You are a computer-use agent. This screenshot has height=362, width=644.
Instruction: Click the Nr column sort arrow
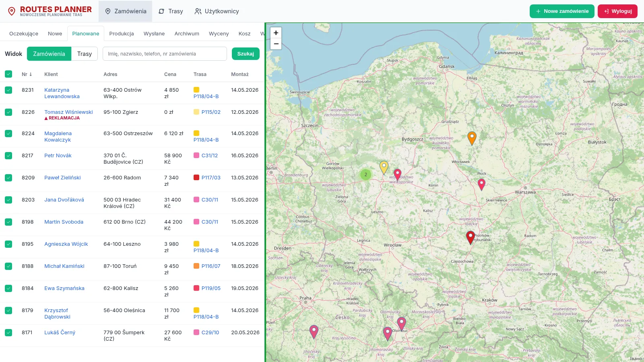tap(31, 74)
